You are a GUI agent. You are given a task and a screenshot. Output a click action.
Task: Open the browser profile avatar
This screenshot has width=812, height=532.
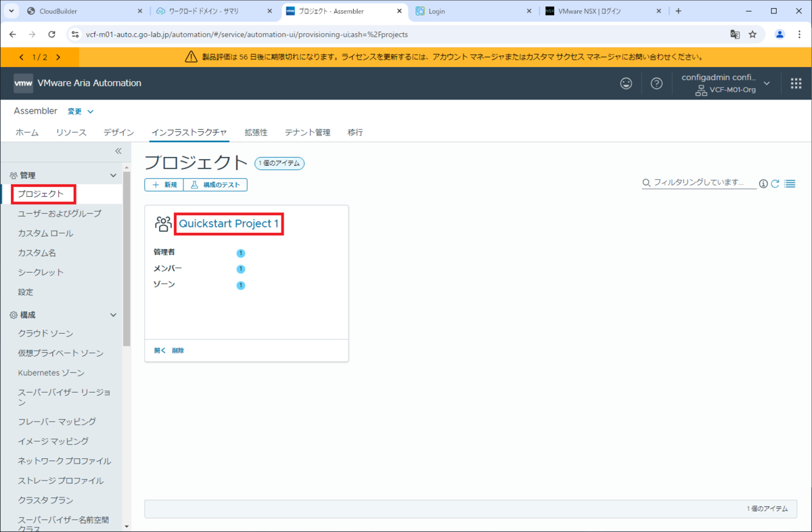click(x=780, y=34)
